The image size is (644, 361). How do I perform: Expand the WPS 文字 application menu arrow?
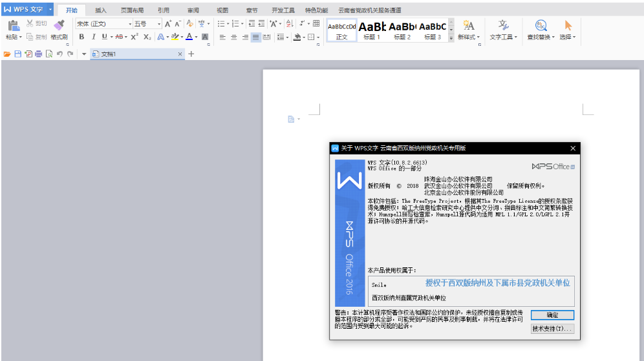click(x=50, y=10)
